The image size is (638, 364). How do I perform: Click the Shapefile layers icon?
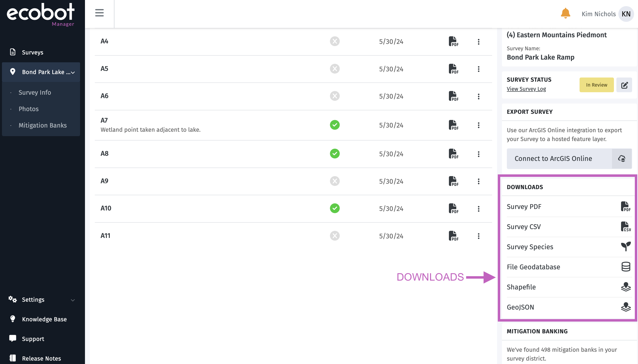point(625,287)
